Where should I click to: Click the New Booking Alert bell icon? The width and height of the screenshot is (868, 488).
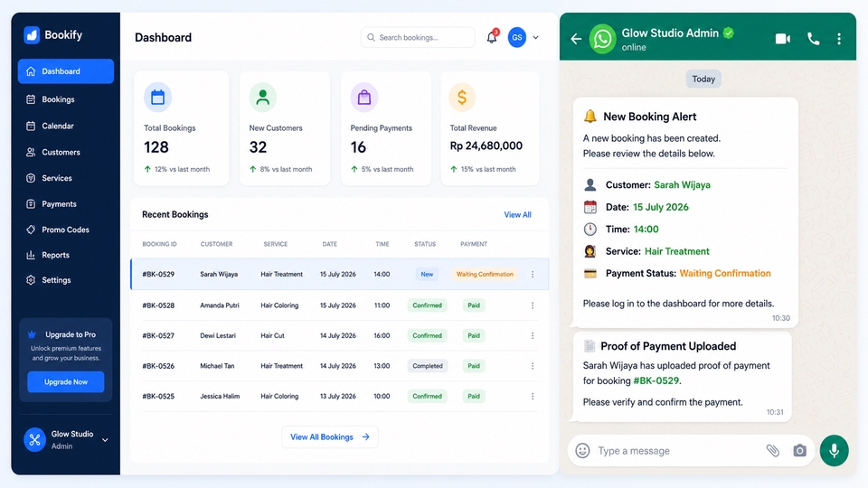[590, 117]
